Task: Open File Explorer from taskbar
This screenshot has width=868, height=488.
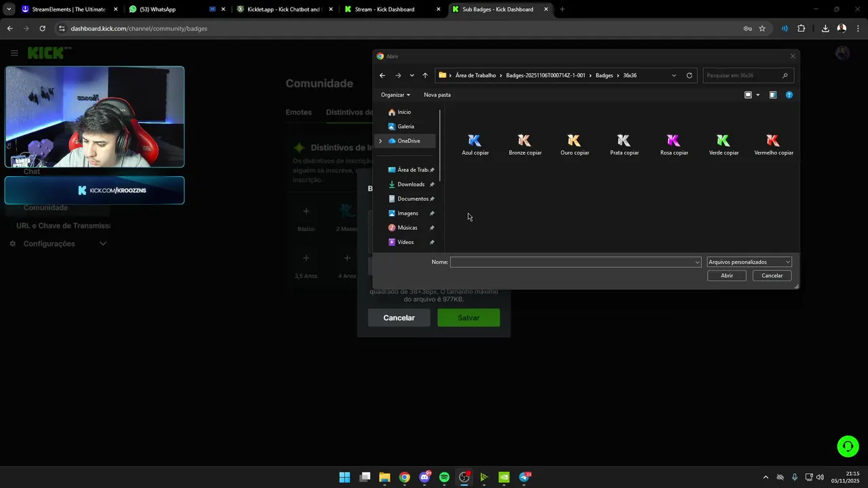Action: tap(384, 477)
